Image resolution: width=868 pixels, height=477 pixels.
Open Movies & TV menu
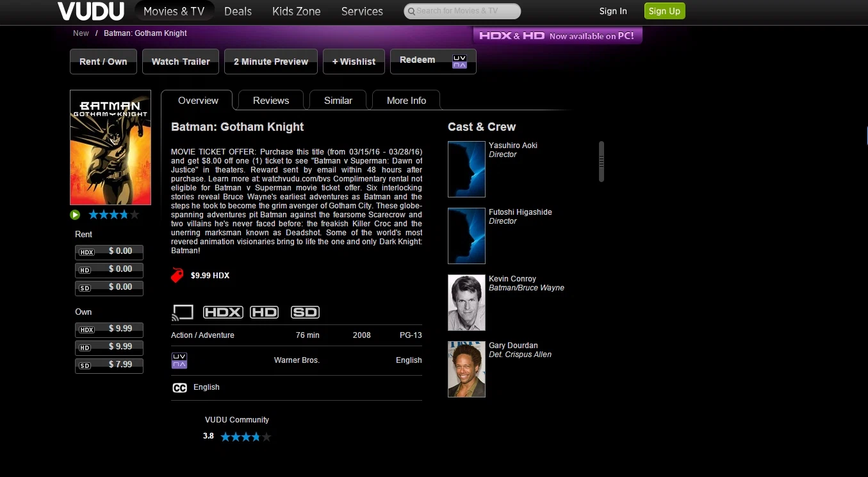tap(174, 11)
